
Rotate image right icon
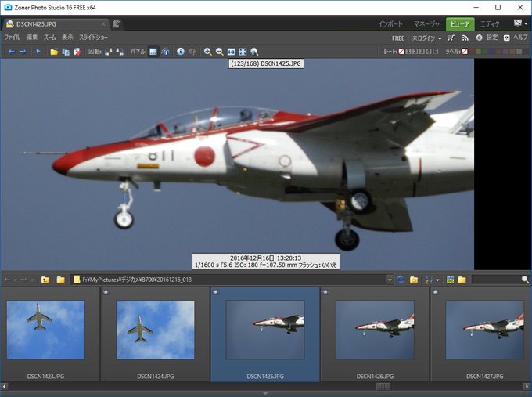point(120,52)
